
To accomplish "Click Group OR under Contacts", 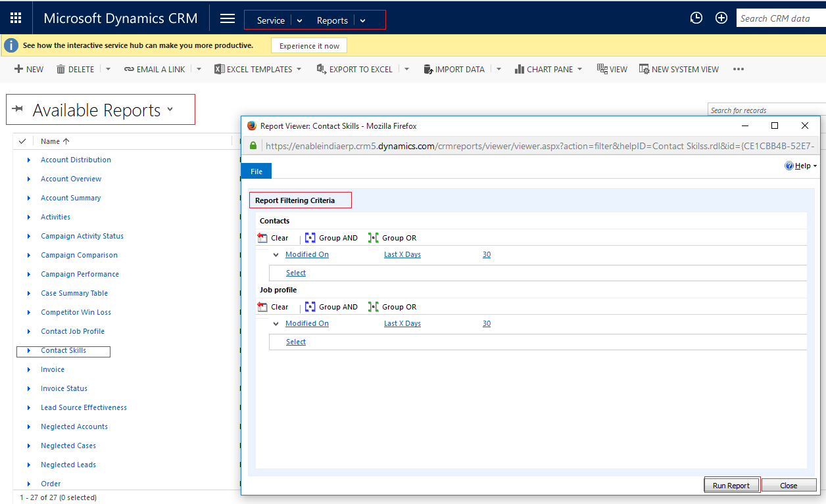I will pos(392,238).
